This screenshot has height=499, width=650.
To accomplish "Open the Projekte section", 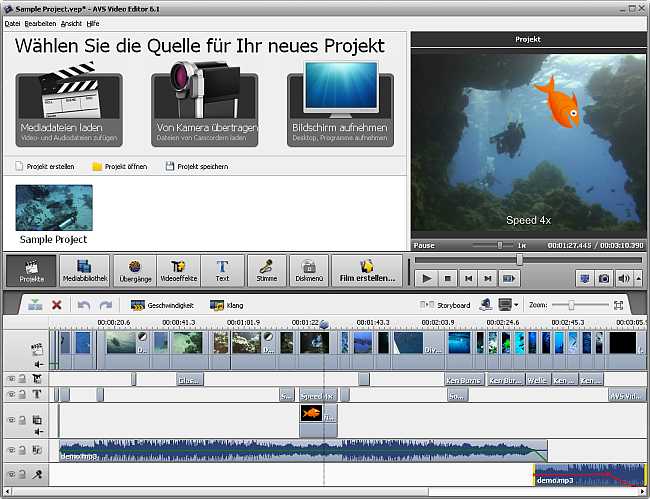I will pyautogui.click(x=31, y=271).
